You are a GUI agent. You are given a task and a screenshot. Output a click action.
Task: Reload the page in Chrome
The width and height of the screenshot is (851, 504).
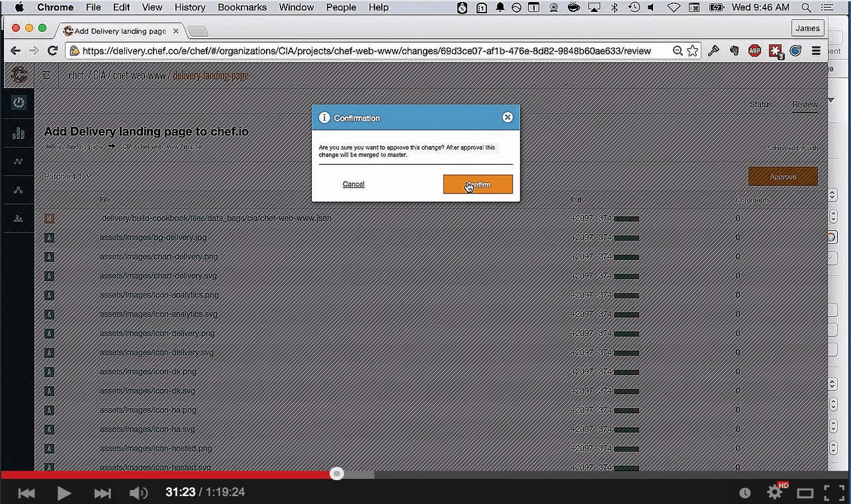[53, 51]
